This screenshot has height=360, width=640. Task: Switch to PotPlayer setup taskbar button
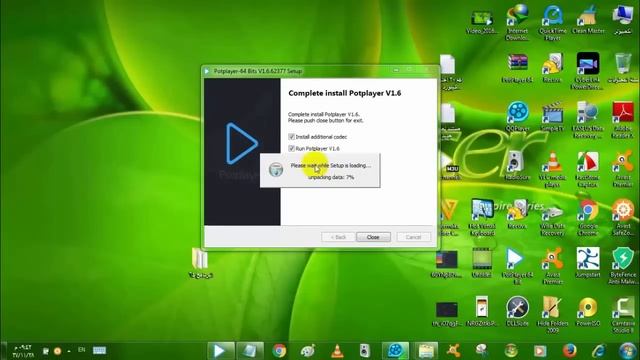tap(220, 351)
